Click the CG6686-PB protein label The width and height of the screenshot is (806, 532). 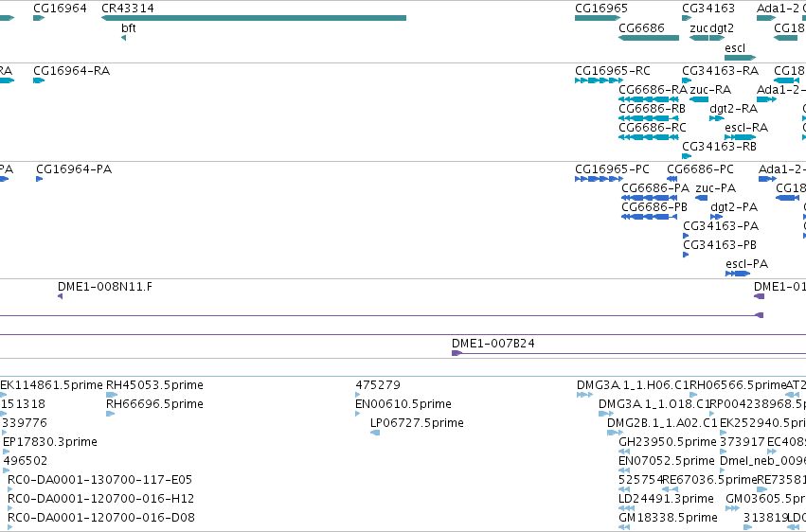point(654,207)
